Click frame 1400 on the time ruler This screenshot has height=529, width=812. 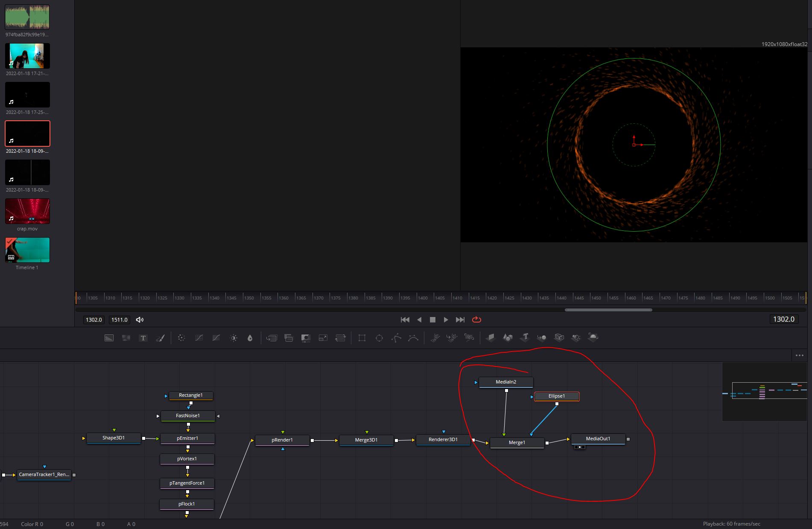423,298
